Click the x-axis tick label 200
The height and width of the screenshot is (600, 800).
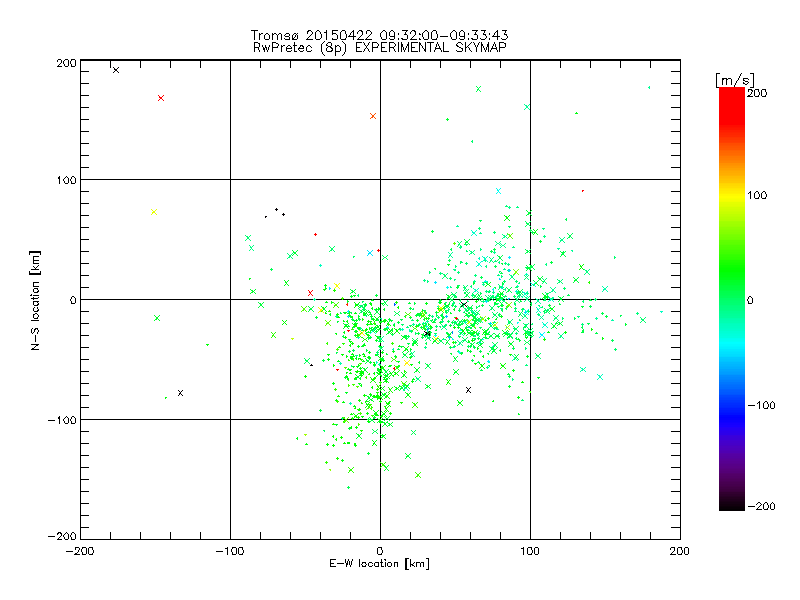pyautogui.click(x=680, y=551)
